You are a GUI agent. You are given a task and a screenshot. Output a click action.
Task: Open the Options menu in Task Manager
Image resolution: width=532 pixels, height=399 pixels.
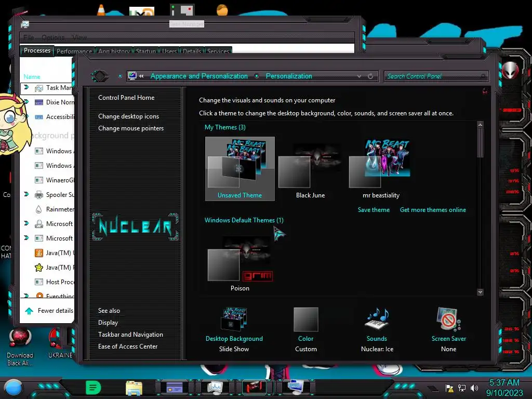point(53,37)
